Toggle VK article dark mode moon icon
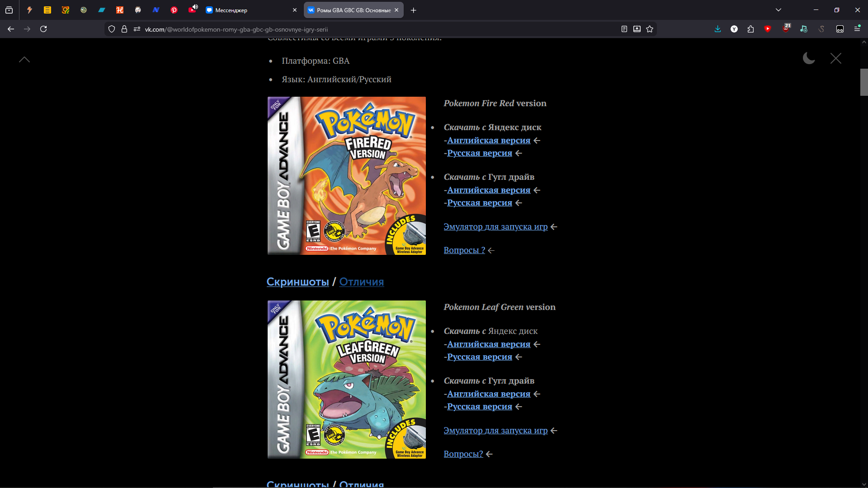868x488 pixels. (808, 58)
